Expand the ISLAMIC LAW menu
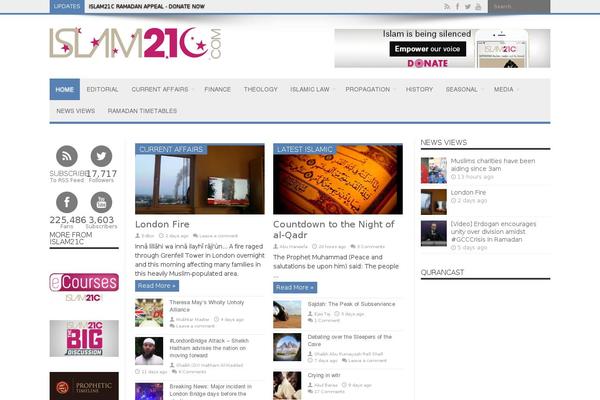Viewport: 600px width, 400px height. click(310, 89)
